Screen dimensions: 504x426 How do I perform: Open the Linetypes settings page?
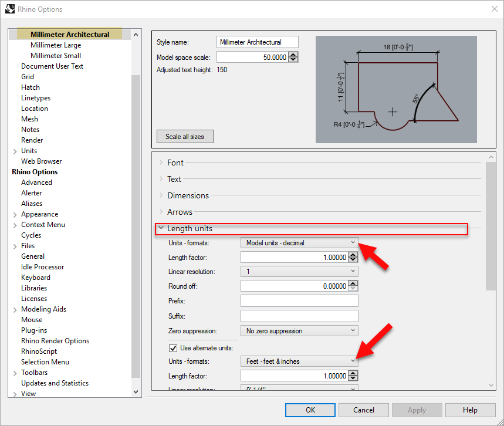tap(36, 98)
